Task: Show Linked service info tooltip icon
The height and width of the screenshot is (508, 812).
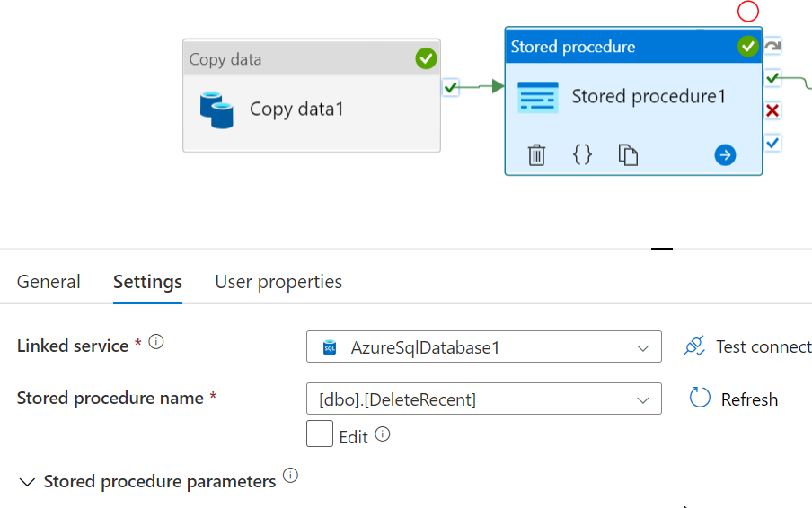Action: (x=156, y=341)
